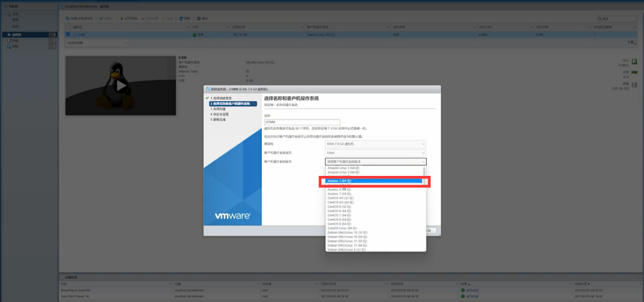
Task: Select 网络 in the navigator sidebar
Action: point(29,46)
